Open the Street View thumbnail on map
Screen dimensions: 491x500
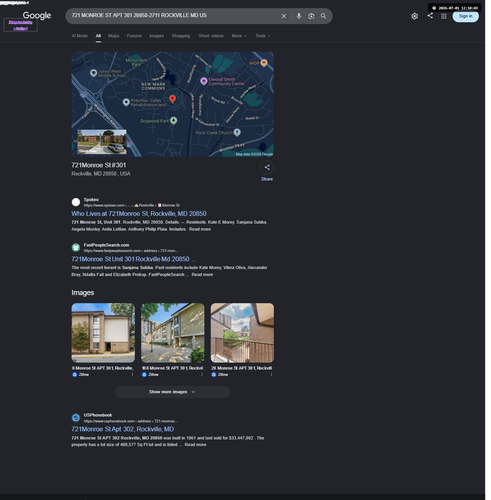[x=103, y=143]
